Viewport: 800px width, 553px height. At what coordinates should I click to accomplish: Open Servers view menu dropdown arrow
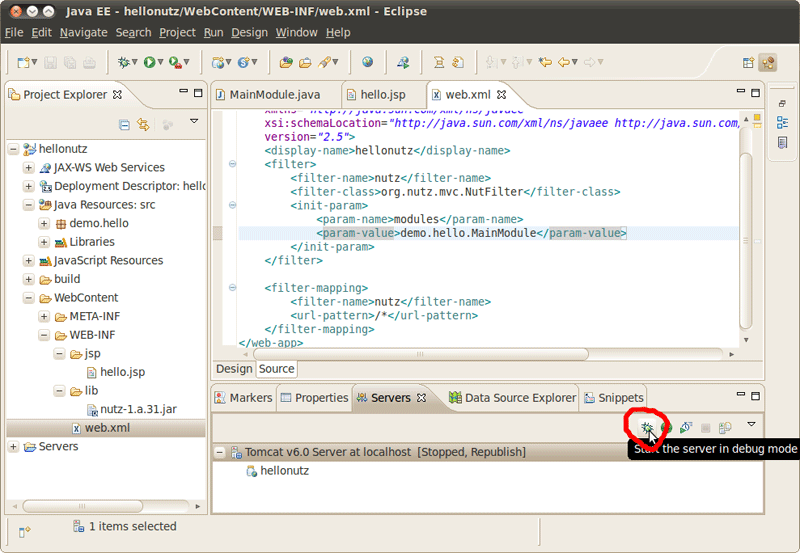pyautogui.click(x=751, y=425)
